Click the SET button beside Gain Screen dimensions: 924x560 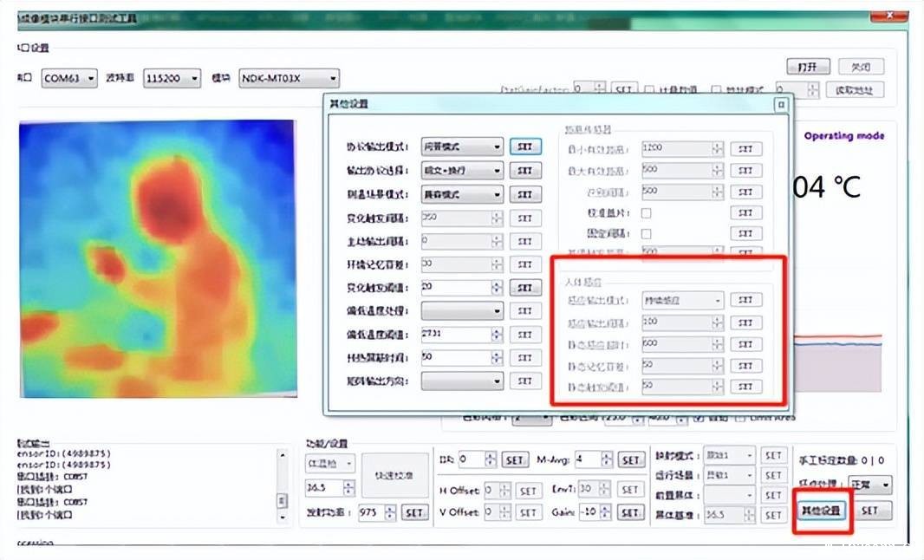click(630, 512)
